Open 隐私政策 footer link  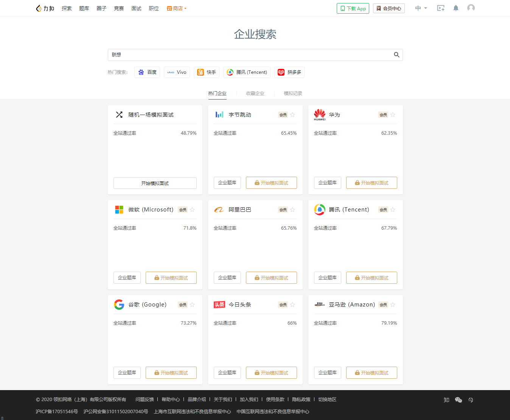(x=301, y=400)
